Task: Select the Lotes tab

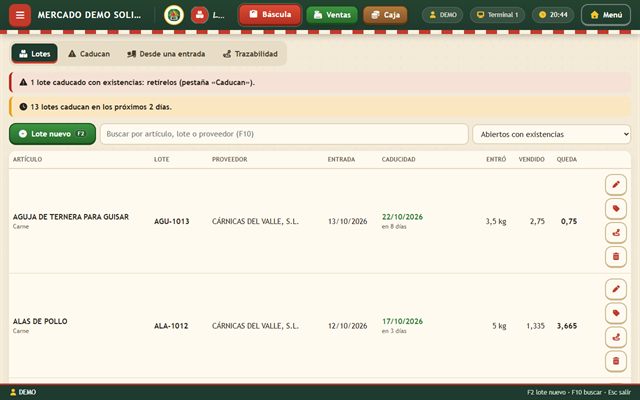Action: (35, 53)
